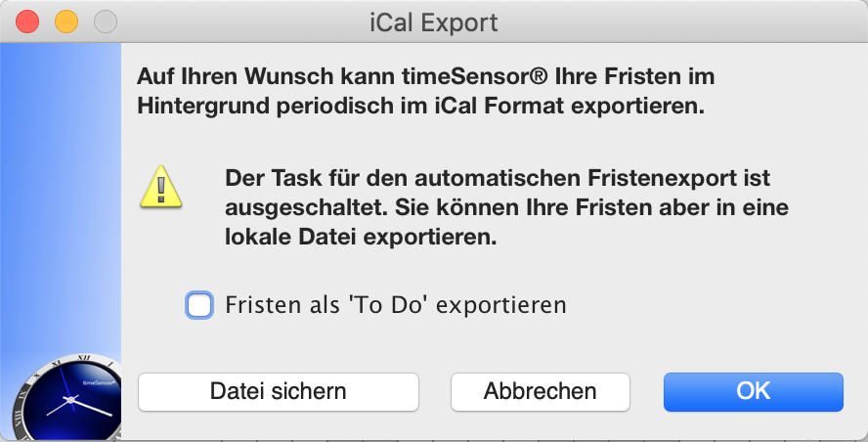Close the iCal Export dialog window
The image size is (868, 442).
(27, 22)
